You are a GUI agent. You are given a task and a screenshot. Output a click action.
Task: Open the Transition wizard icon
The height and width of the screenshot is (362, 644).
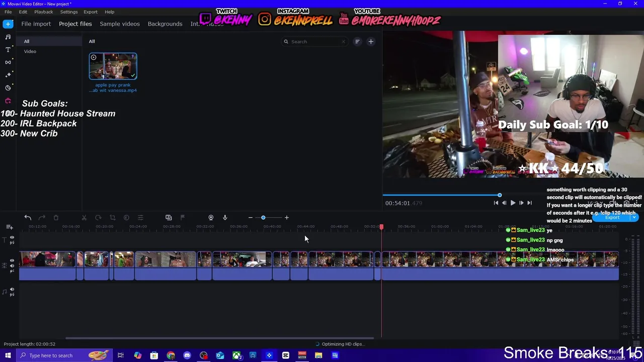pos(169,218)
